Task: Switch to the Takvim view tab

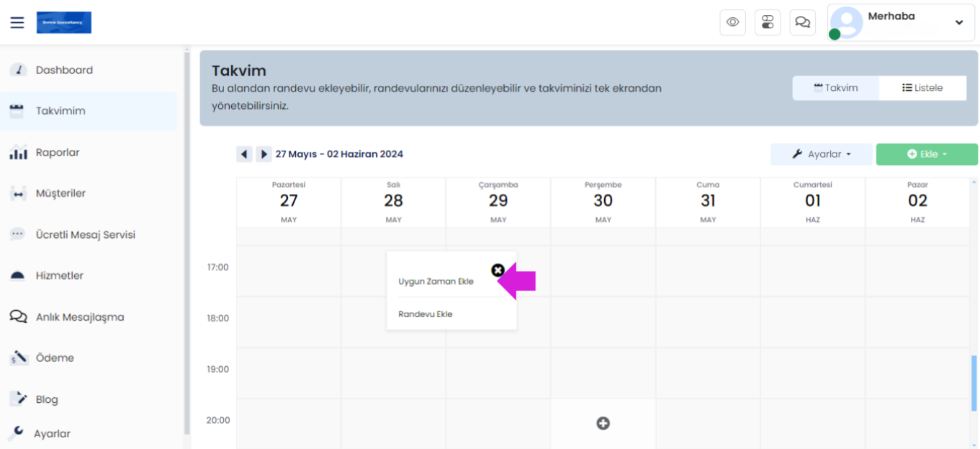Action: pyautogui.click(x=836, y=88)
